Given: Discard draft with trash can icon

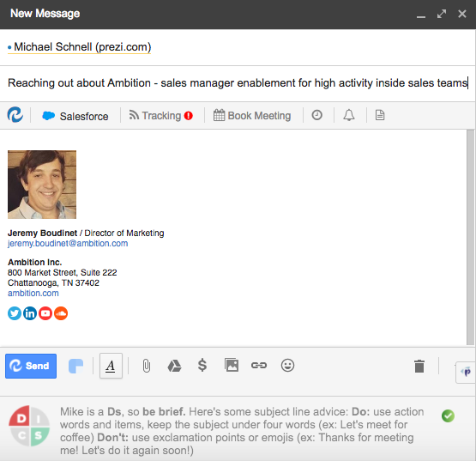Looking at the screenshot, I should pos(419,367).
